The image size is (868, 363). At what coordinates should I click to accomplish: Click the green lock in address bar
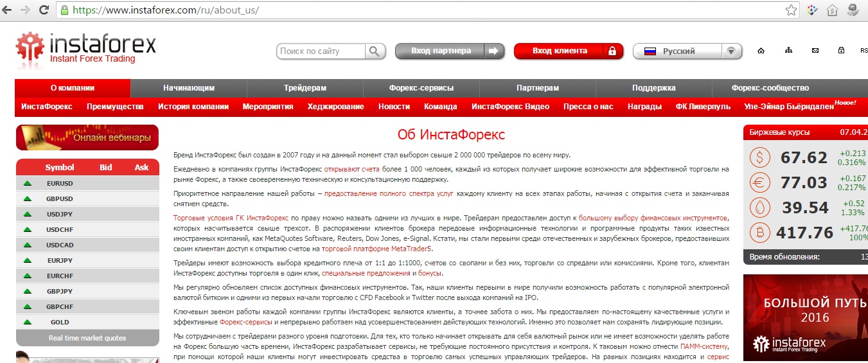click(64, 10)
